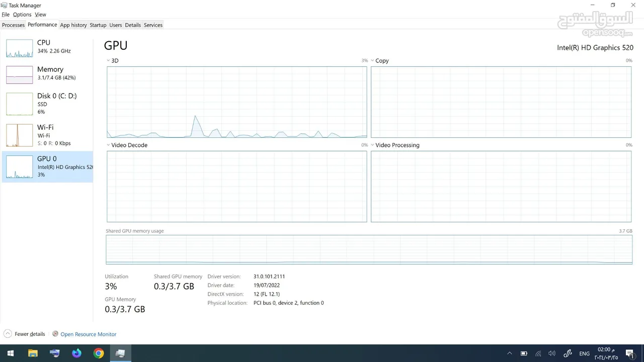Click the GPU Memory 0.3/3.7 GB value
This screenshot has height=362, width=644.
[125, 309]
